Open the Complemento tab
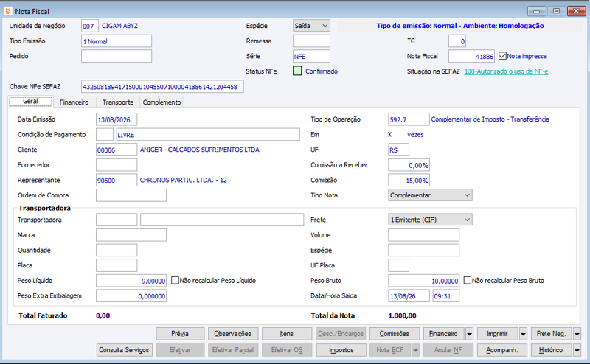This screenshot has height=364, width=590. [x=162, y=102]
